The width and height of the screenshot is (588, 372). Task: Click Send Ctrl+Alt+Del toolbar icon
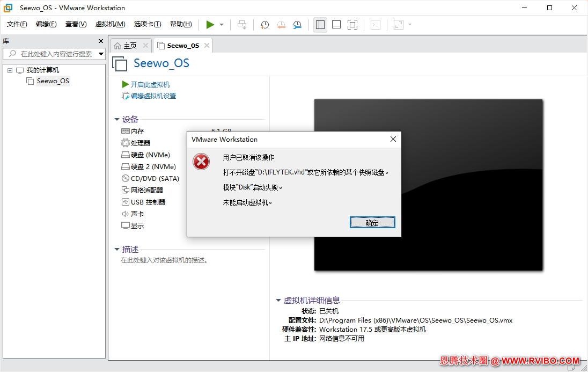(242, 25)
